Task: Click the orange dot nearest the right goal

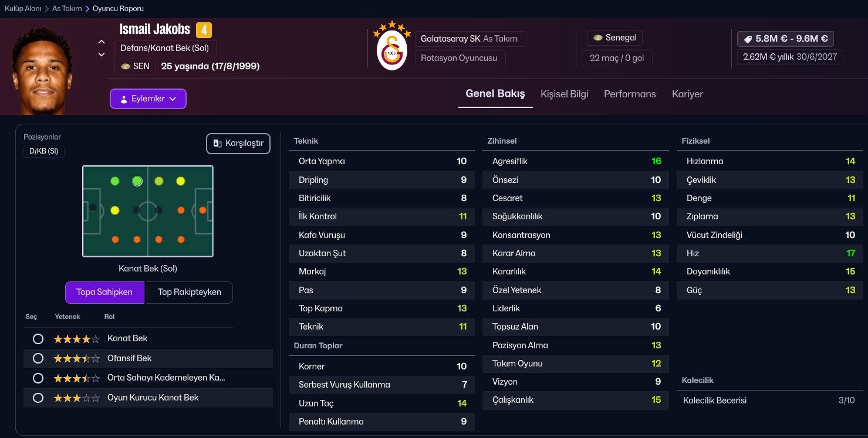Action: (202, 210)
